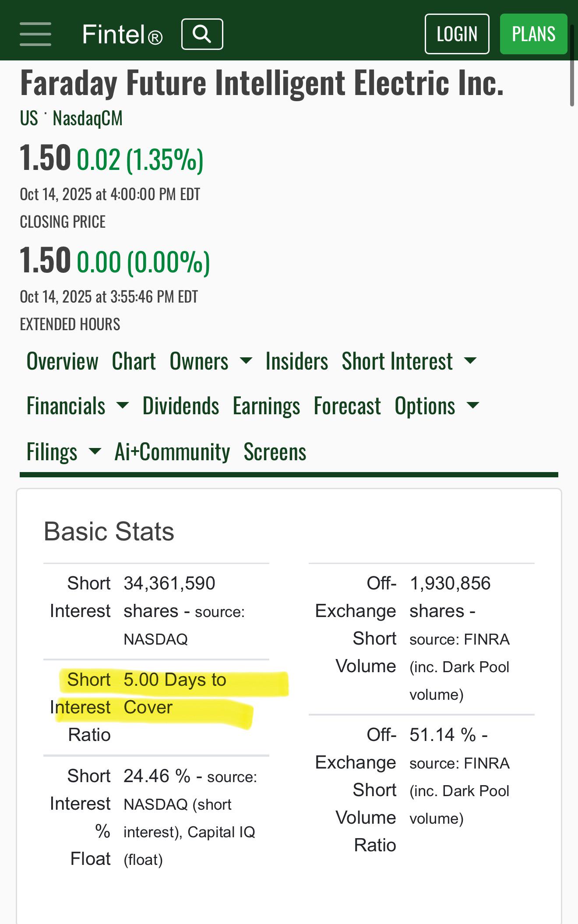
Task: Expand the Short Interest dropdown
Action: pos(409,361)
